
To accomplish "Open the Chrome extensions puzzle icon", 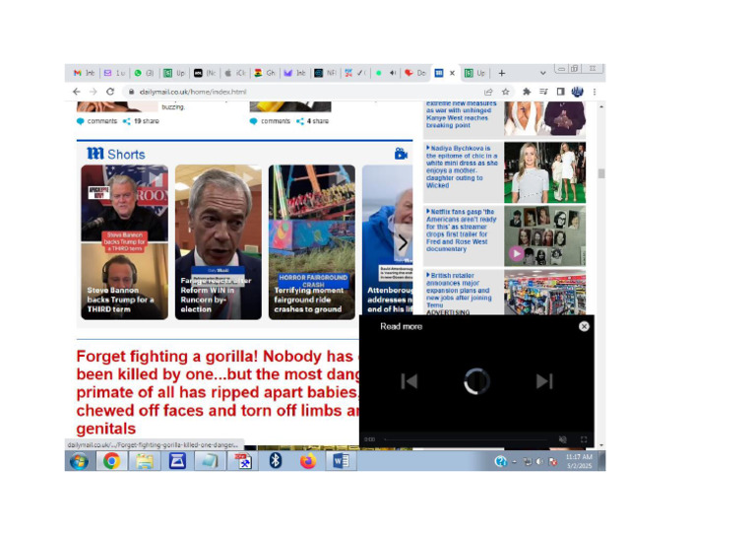I will pos(527,92).
